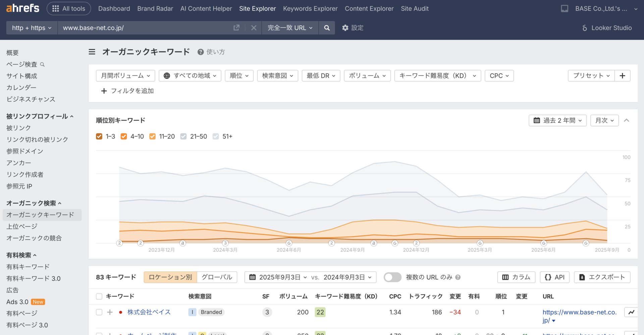Check the 株式会社ベイス row checkbox
644x335 pixels.
click(x=99, y=312)
